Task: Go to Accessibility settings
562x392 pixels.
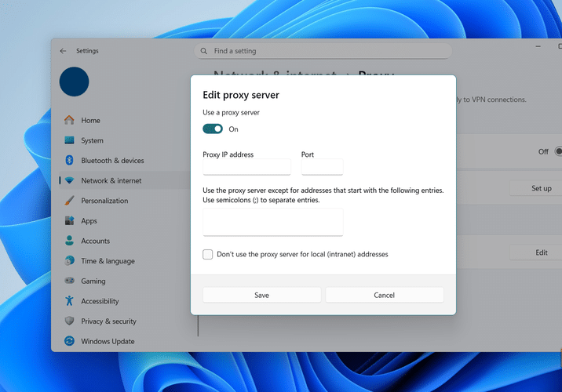Action: (x=125, y=301)
